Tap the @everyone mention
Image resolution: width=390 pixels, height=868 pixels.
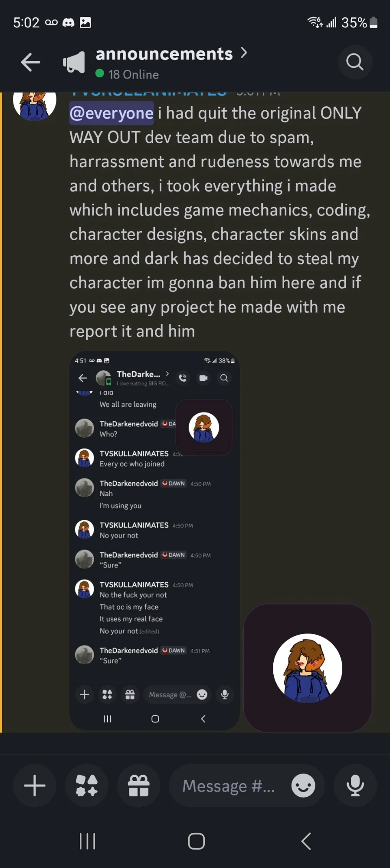click(111, 113)
